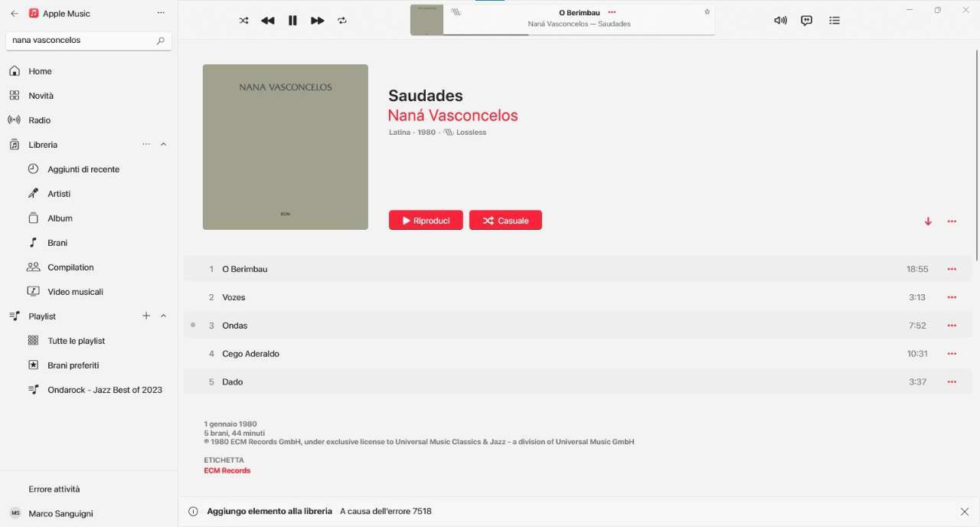Click the Riproduci button
980x527 pixels.
(x=426, y=221)
